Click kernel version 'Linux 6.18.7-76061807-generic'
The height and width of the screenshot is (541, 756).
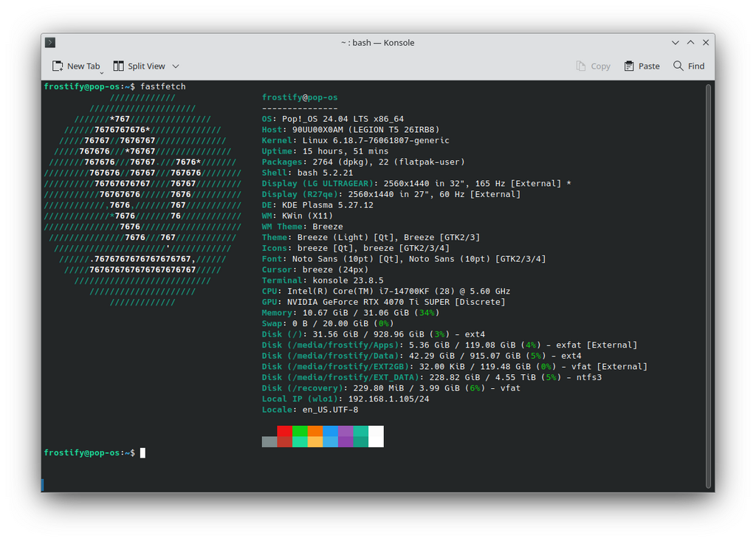376,140
